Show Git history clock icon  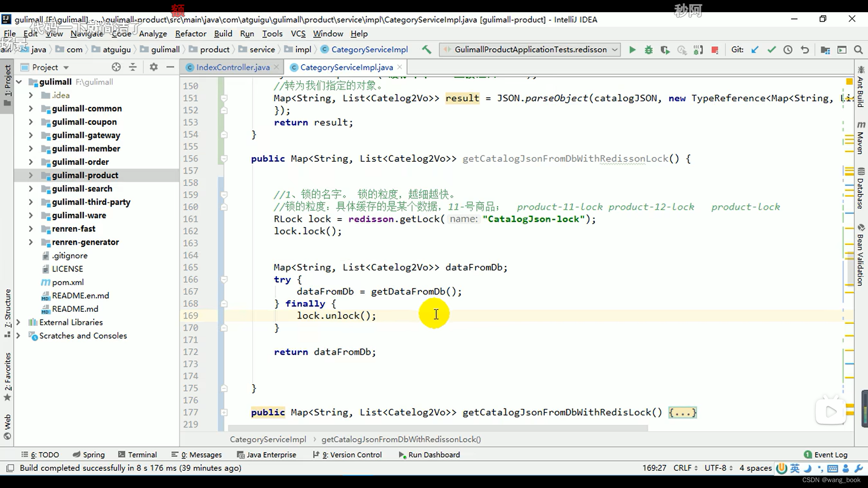(x=788, y=50)
